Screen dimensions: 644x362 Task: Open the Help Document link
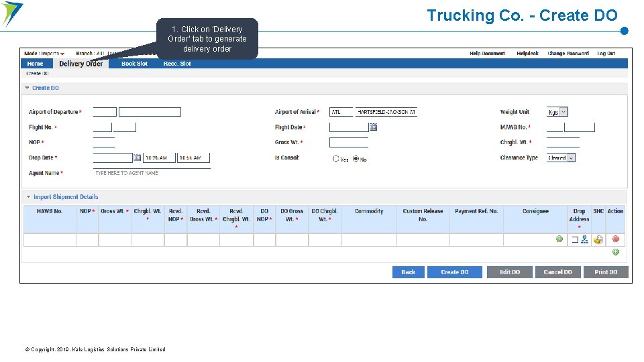point(487,54)
